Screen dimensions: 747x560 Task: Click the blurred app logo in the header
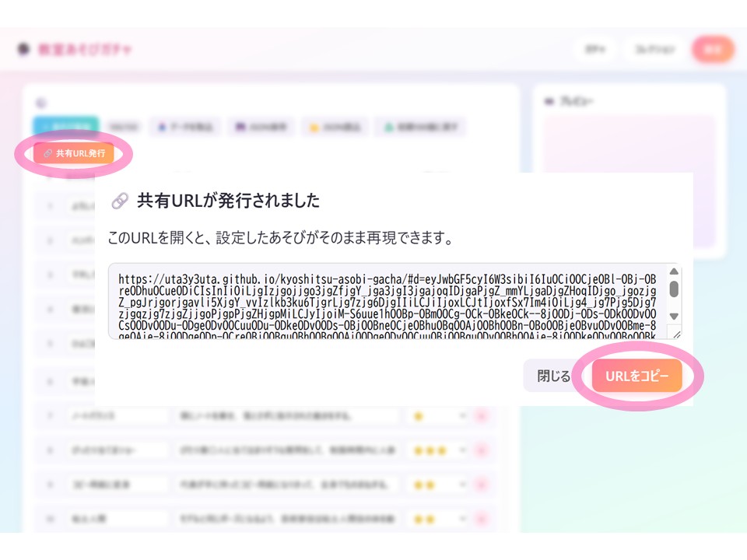23,49
